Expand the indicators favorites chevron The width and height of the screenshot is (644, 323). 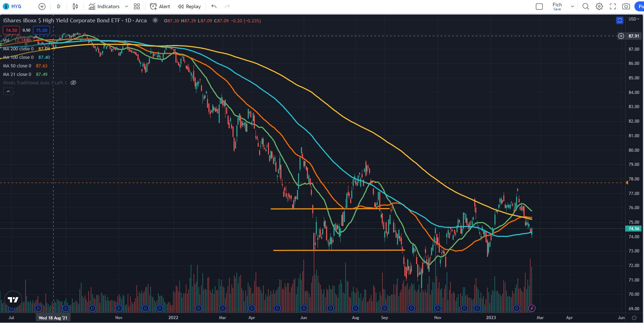tap(127, 6)
